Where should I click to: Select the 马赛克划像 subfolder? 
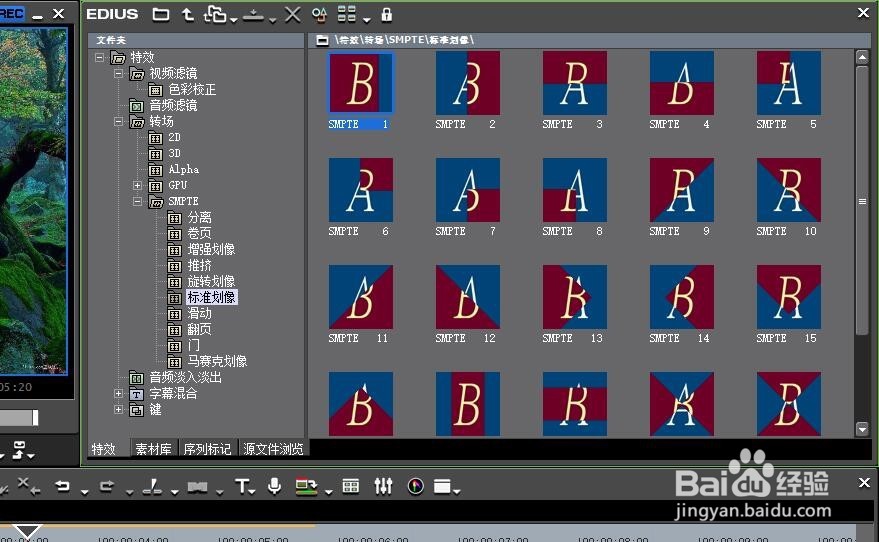[217, 361]
